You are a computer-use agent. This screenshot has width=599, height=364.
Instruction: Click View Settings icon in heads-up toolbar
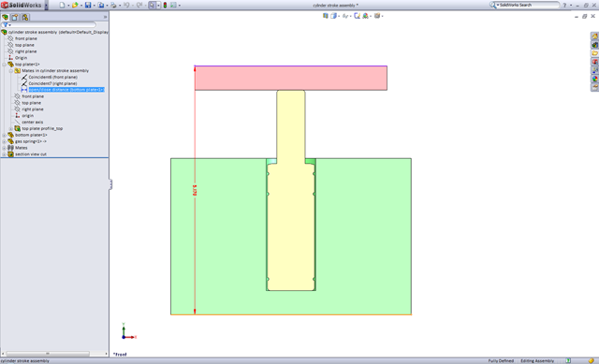(x=377, y=16)
